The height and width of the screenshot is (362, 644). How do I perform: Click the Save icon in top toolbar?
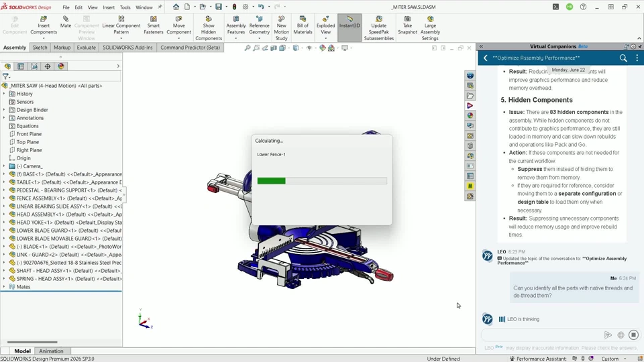219,7
